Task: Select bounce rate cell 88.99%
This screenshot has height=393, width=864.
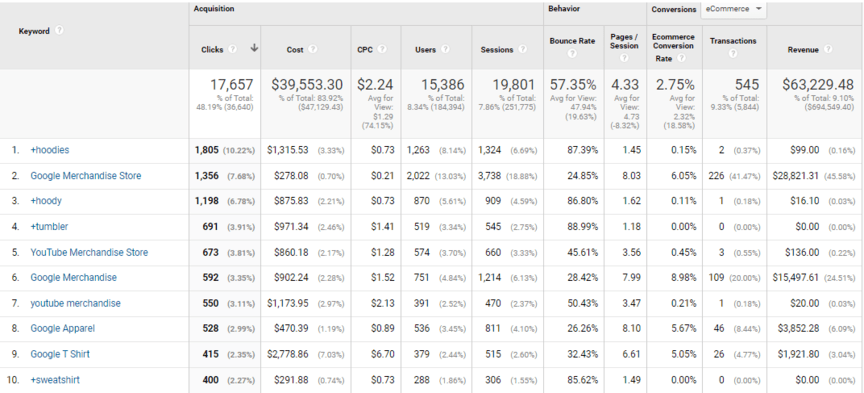Action: click(582, 227)
